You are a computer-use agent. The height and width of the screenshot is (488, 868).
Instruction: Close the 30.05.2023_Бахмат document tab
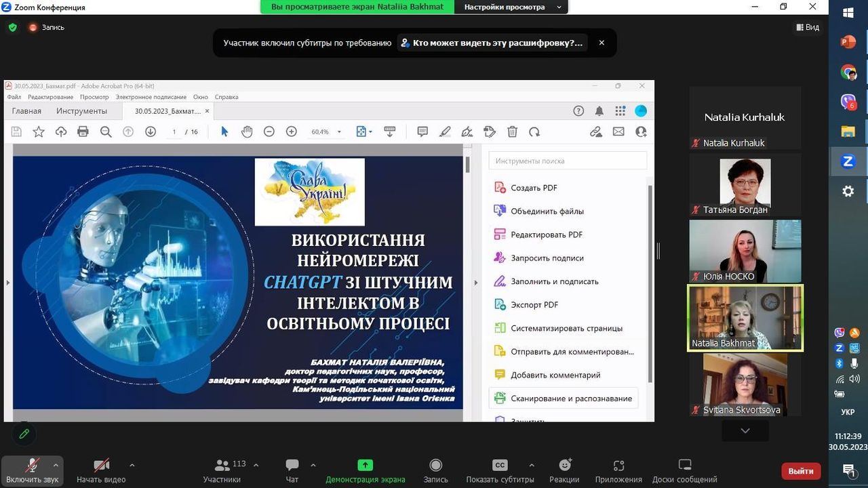coord(208,111)
